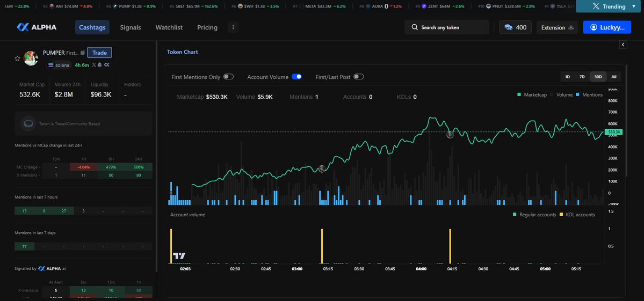Click PNUT ticker item $328.5M
This screenshot has width=644, height=301.
506,6
